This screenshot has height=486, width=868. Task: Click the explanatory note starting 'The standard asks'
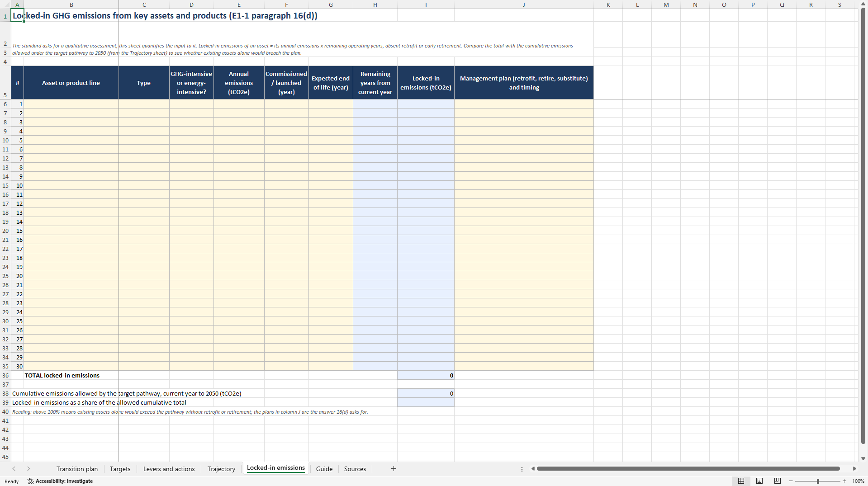point(293,49)
